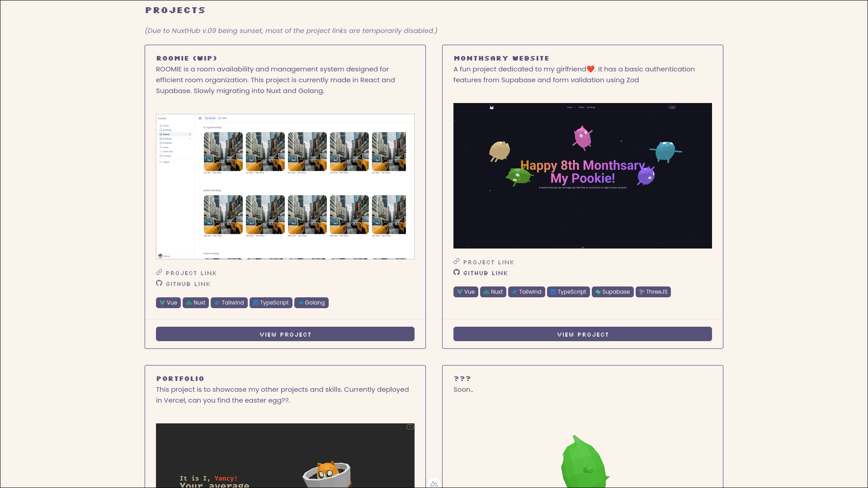This screenshot has width=868, height=488.
Task: Click Supabase badge in Monthsary card
Action: (x=612, y=292)
